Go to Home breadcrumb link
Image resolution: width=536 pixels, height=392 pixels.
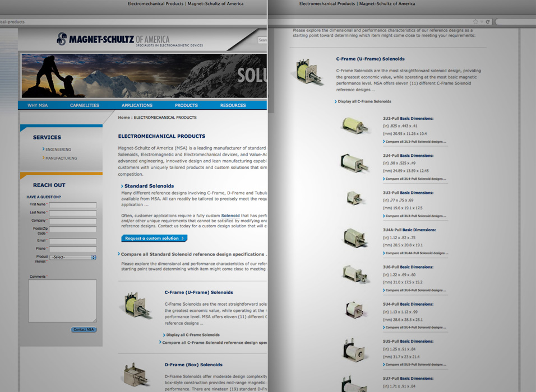coord(124,118)
